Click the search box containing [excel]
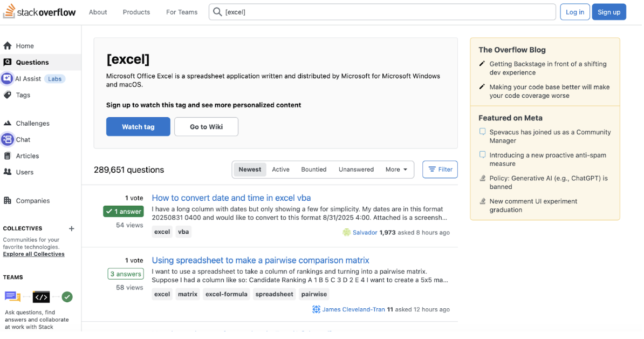This screenshot has width=644, height=339. click(x=382, y=12)
